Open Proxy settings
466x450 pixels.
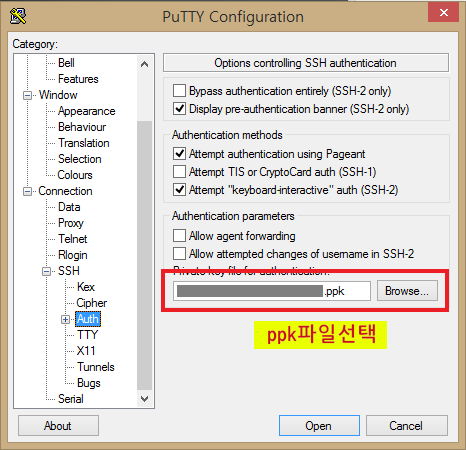click(71, 223)
